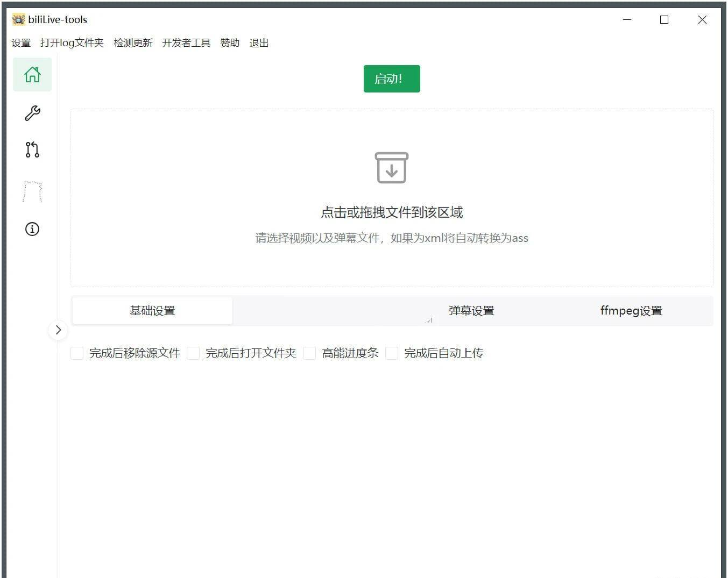Toggle 完成后打开文件夹 checkbox
This screenshot has height=578, width=728.
click(194, 353)
